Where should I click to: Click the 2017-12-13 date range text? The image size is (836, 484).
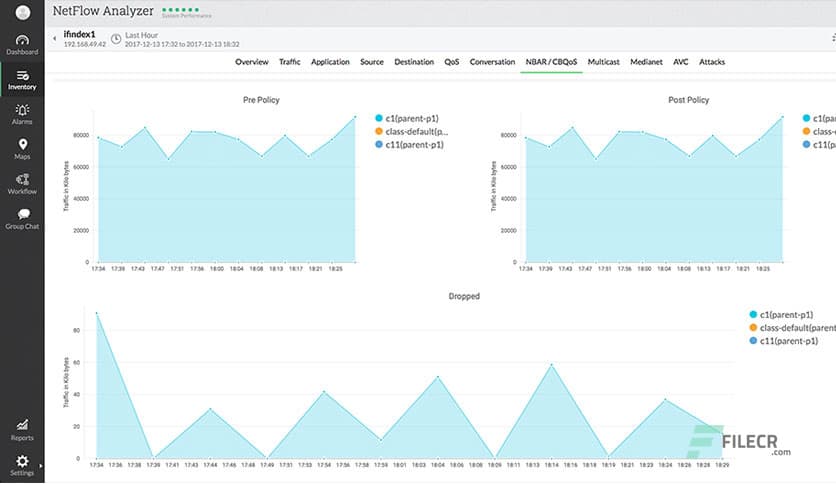click(182, 44)
